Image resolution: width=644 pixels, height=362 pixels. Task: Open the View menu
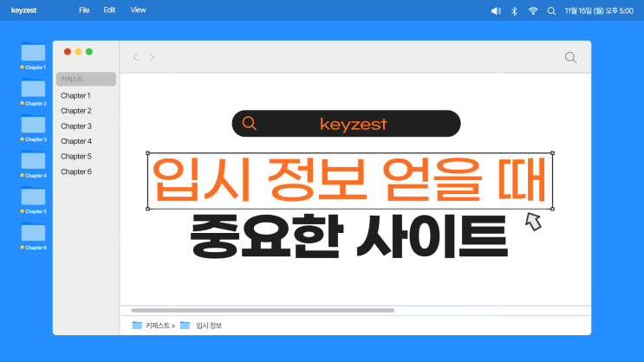[x=138, y=10]
